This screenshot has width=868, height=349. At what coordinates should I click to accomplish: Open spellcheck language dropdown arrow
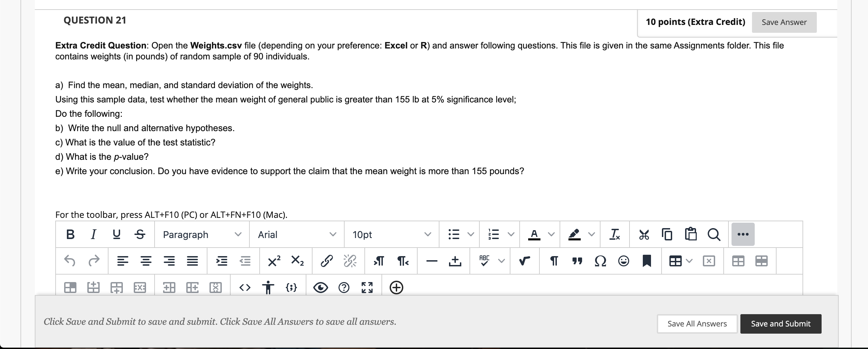pos(501,261)
